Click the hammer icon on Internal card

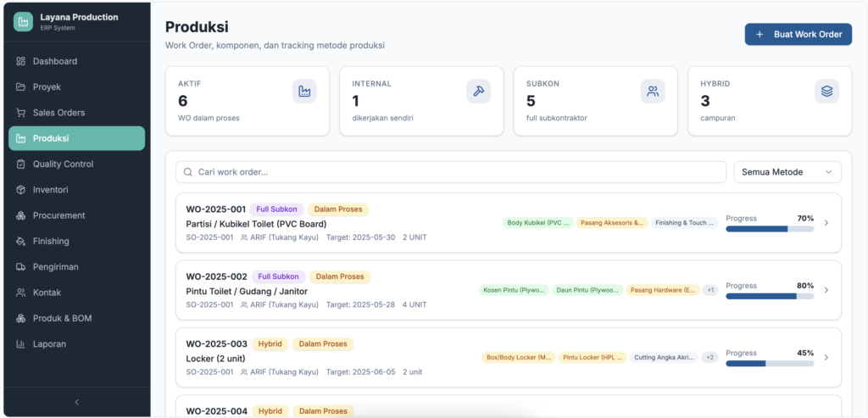click(x=478, y=92)
